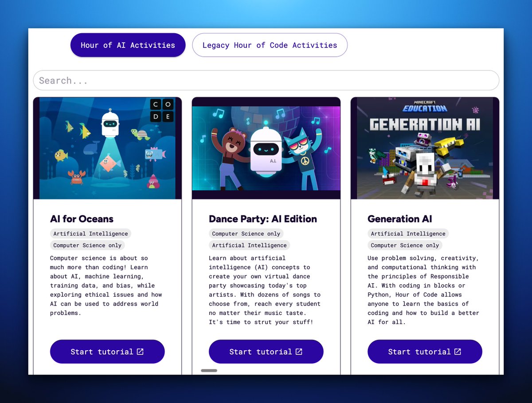Open the AI for Oceans thumbnail image
This screenshot has height=403, width=532.
coord(107,148)
